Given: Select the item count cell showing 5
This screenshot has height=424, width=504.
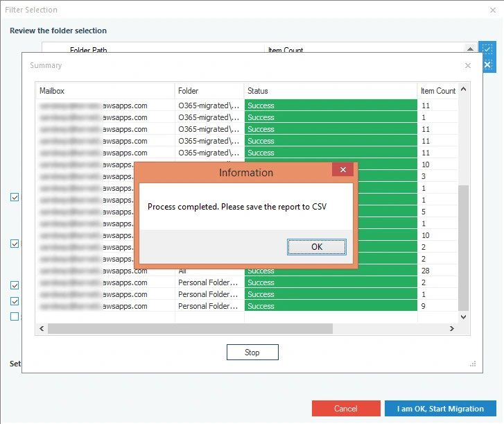Looking at the screenshot, I should [x=437, y=212].
